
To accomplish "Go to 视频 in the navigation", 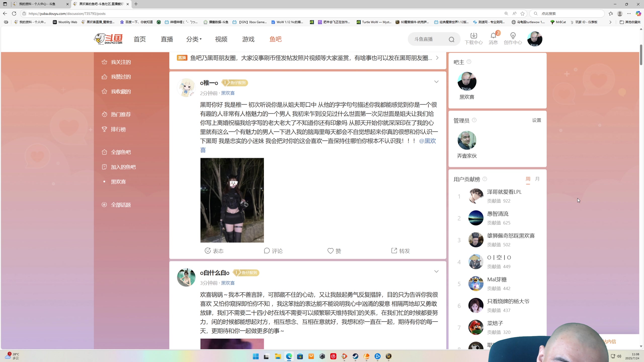I will 221,39.
